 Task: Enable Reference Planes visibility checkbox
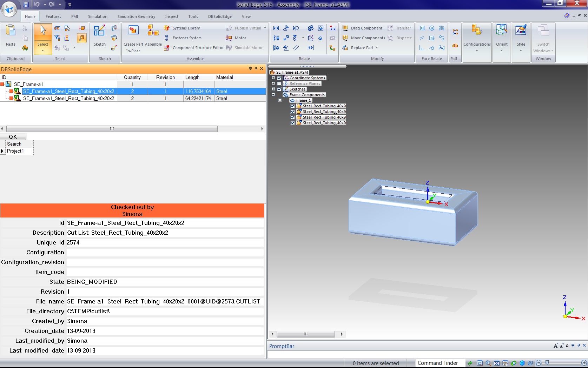(x=279, y=83)
